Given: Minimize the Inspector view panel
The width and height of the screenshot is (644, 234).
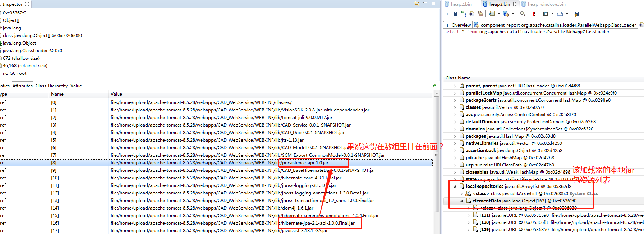Looking at the screenshot, I should 425,3.
